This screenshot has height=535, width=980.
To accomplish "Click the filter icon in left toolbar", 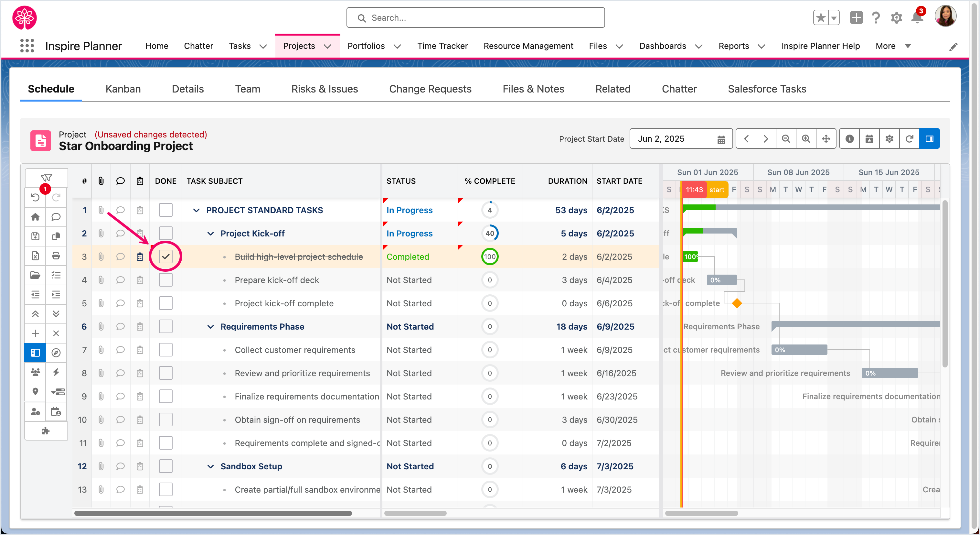I will click(47, 178).
